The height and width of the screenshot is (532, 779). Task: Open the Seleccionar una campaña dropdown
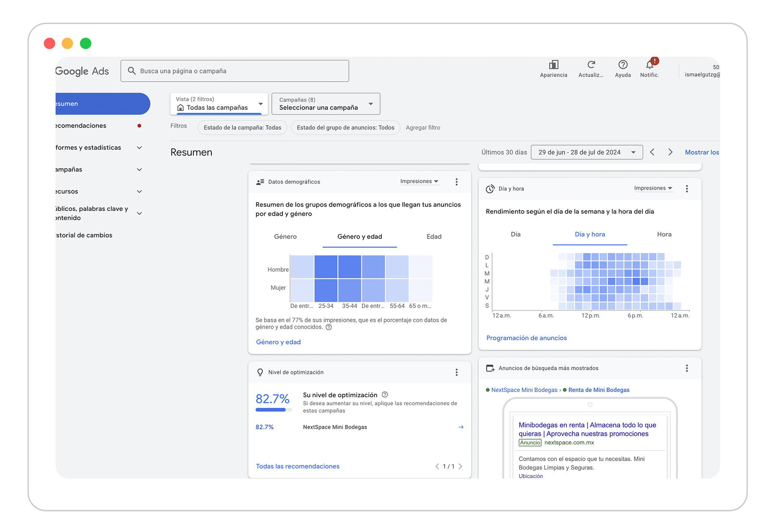[326, 104]
